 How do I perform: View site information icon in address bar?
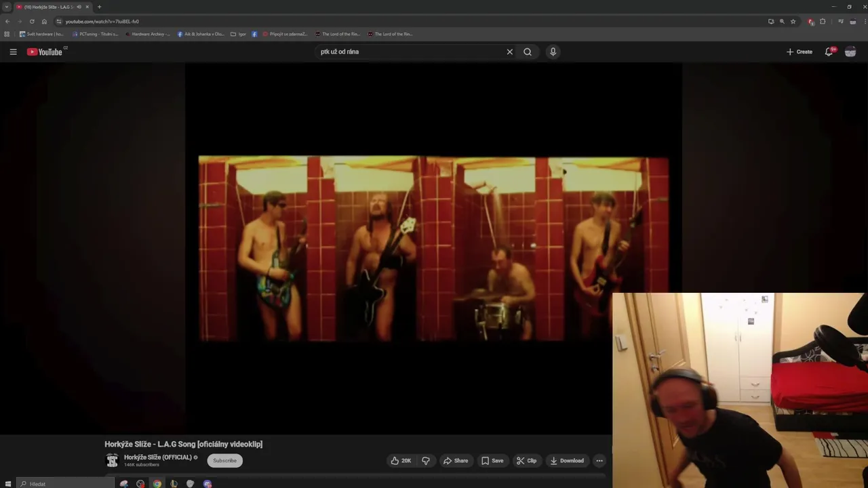coord(59,22)
